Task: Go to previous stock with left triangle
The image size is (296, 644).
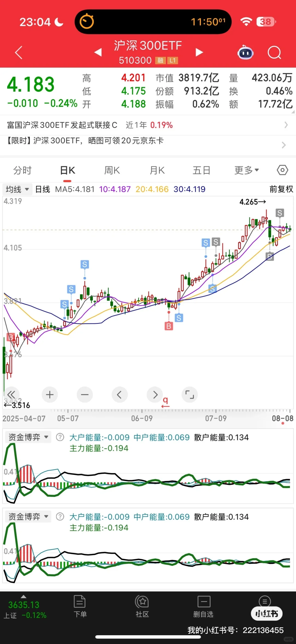Action: [98, 52]
